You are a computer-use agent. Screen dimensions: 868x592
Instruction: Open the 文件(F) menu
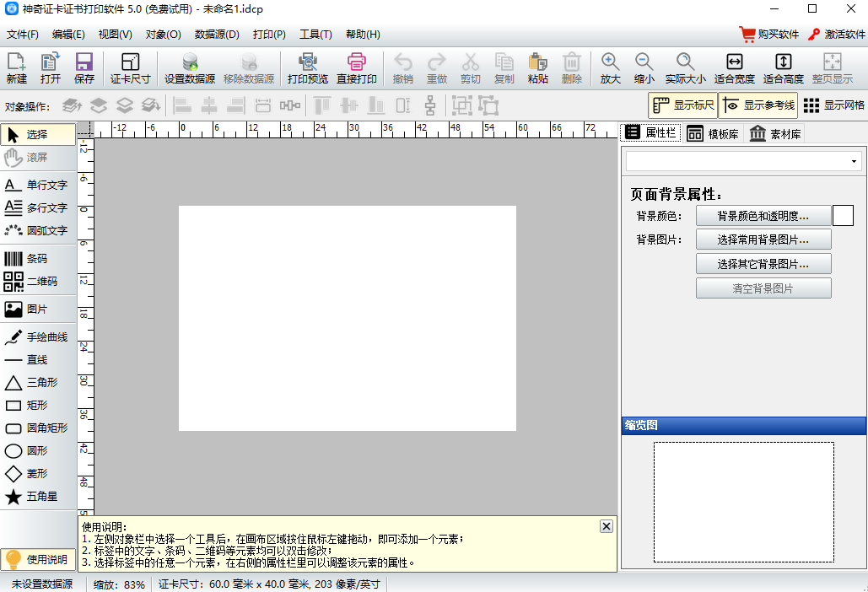pos(23,35)
